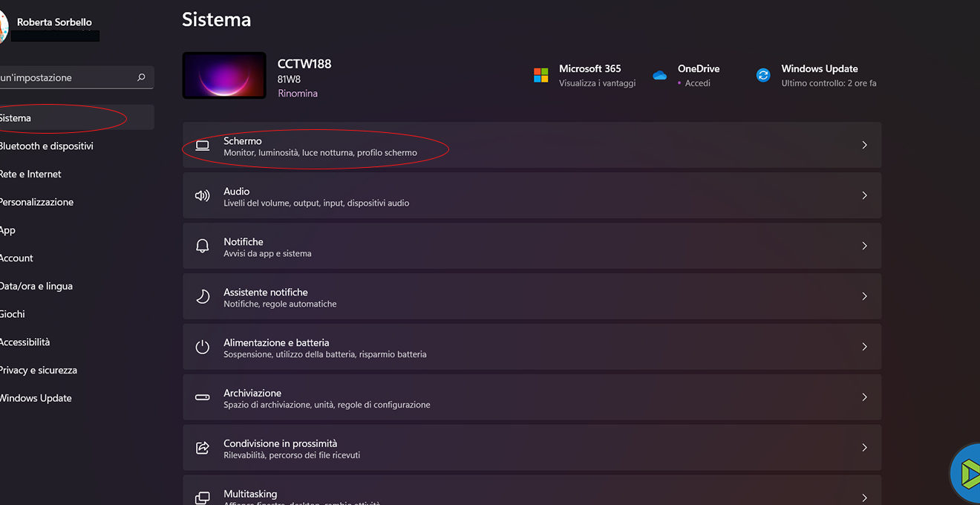Click the Assistente notifiche moon icon
The width and height of the screenshot is (980, 505).
point(202,296)
